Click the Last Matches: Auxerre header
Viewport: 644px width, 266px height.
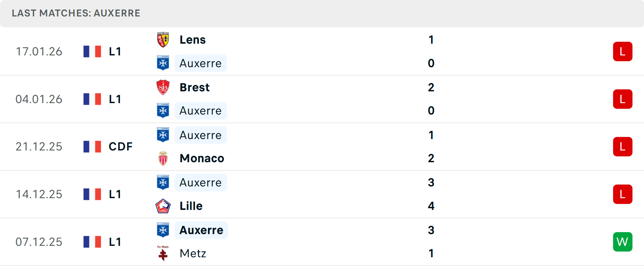point(76,13)
